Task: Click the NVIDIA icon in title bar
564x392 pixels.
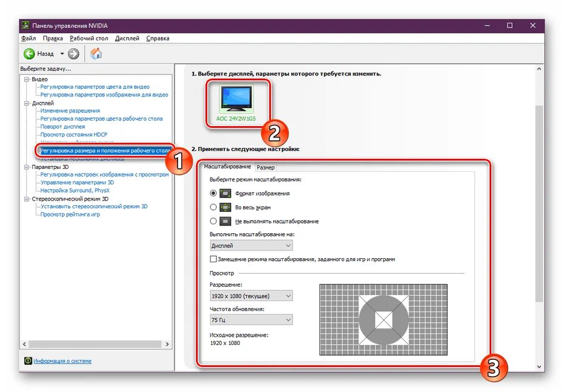Action: pyautogui.click(x=26, y=26)
